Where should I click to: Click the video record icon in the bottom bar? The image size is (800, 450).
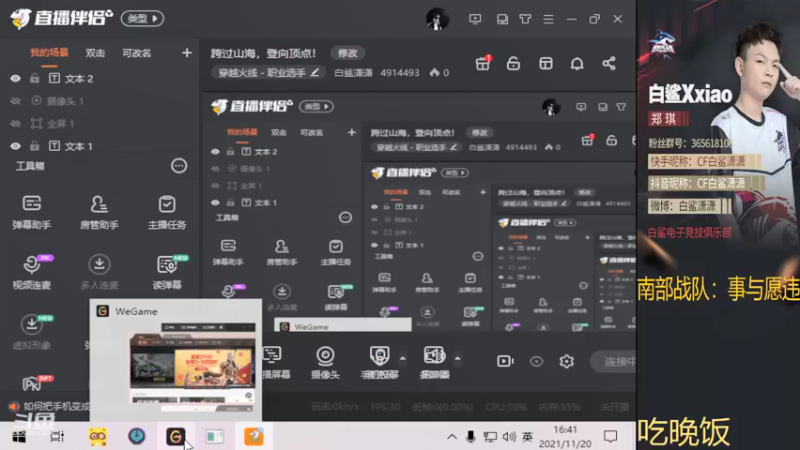(505, 361)
